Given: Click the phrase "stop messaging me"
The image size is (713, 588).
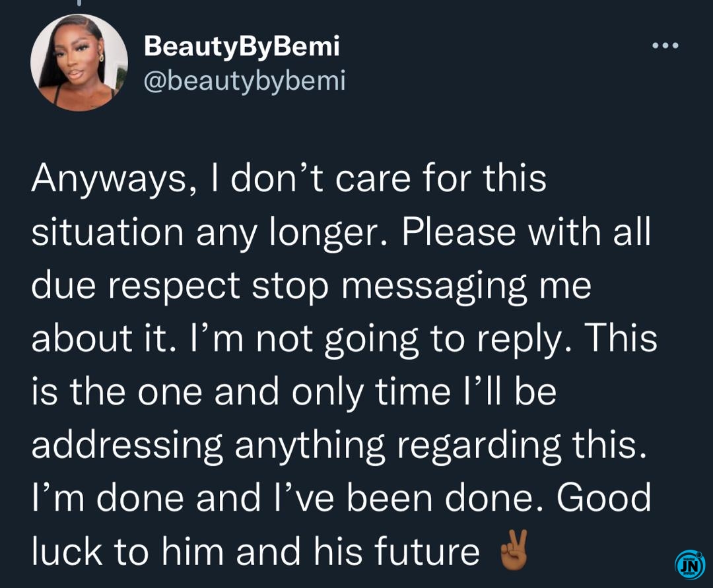Looking at the screenshot, I should point(421,286).
